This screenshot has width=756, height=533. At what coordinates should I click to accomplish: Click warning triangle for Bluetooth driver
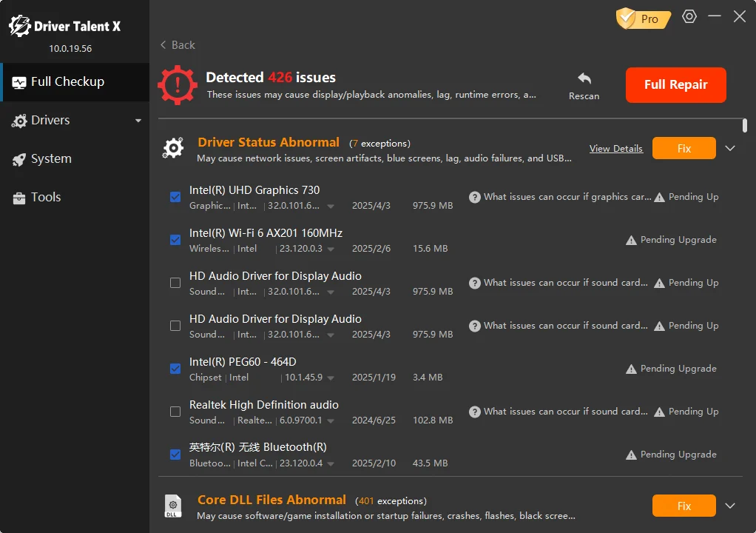631,455
